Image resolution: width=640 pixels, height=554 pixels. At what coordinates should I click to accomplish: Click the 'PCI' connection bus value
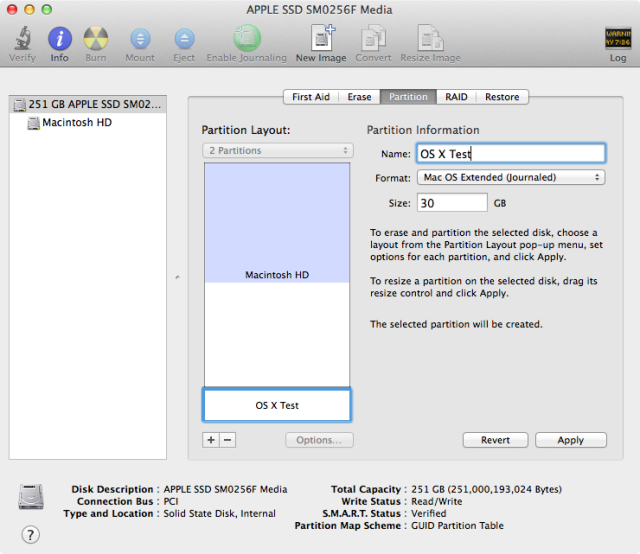click(171, 502)
